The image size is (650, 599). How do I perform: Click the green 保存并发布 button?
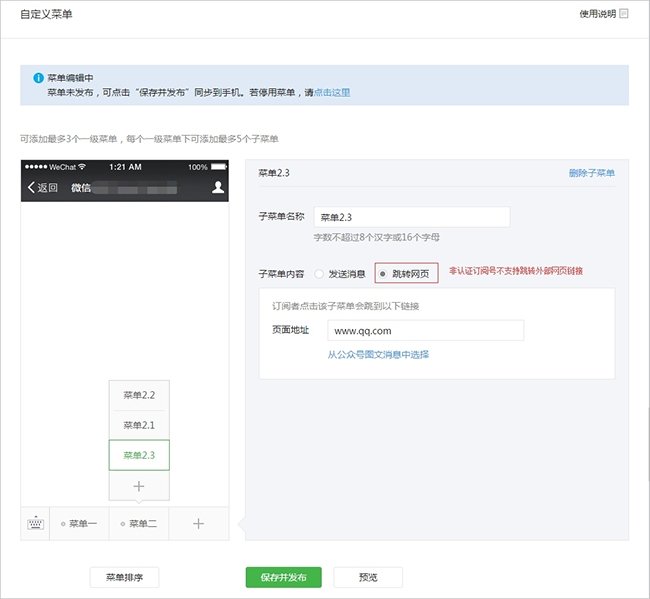284,577
